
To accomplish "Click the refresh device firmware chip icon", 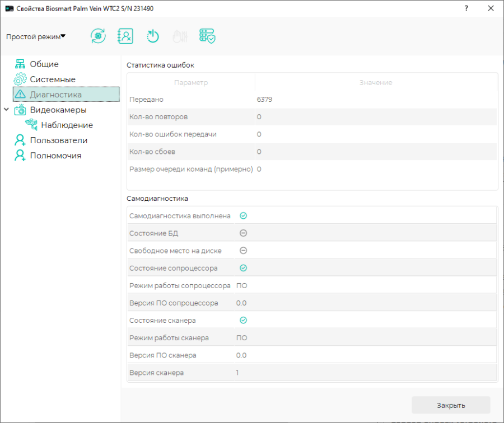I will click(x=98, y=36).
